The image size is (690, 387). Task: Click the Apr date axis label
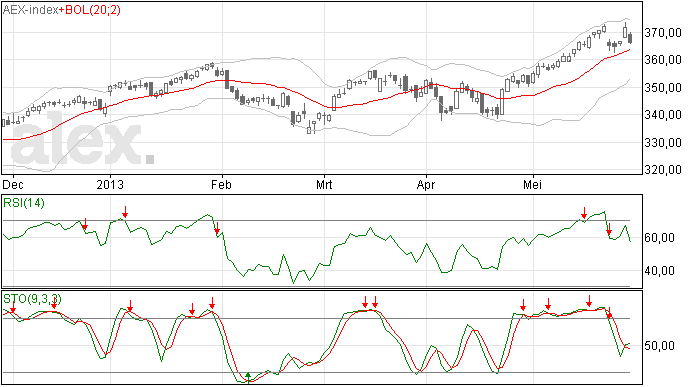coord(426,184)
